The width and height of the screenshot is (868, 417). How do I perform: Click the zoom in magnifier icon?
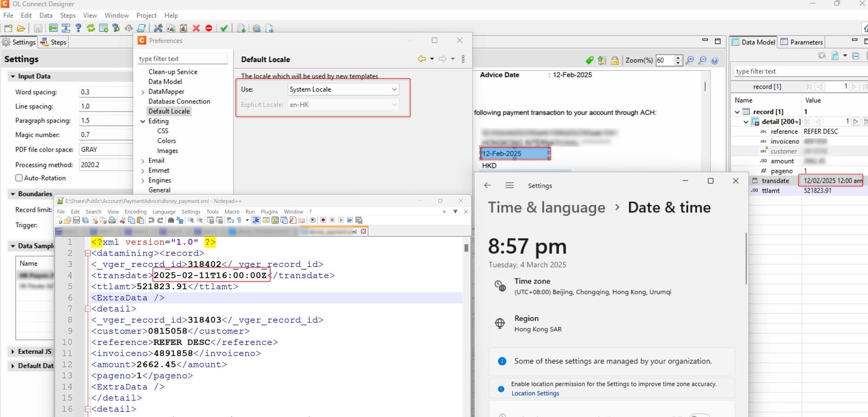pos(690,60)
